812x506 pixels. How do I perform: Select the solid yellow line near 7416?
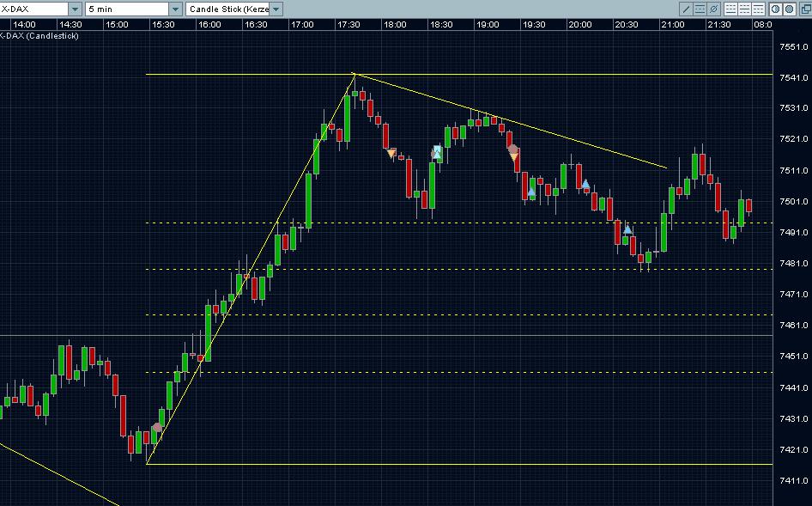point(459,464)
